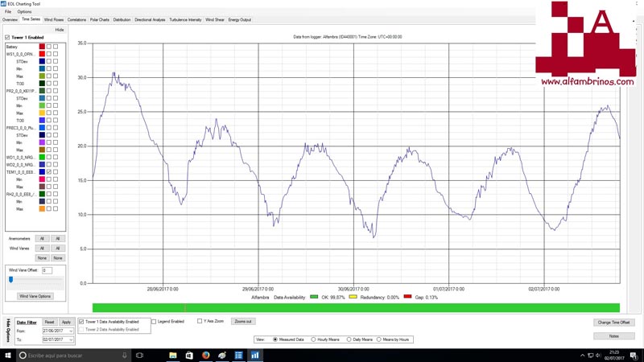Open the From date picker dropdown

[x=71, y=331]
